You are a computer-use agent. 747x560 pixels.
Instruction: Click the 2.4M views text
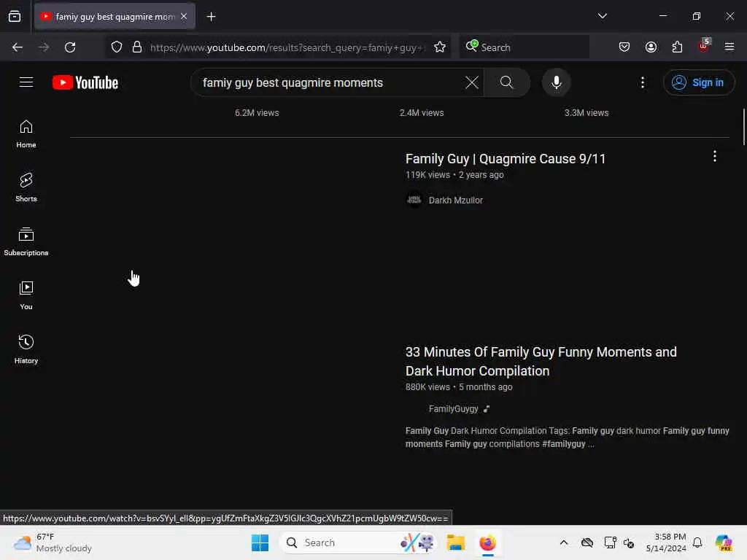pos(422,113)
